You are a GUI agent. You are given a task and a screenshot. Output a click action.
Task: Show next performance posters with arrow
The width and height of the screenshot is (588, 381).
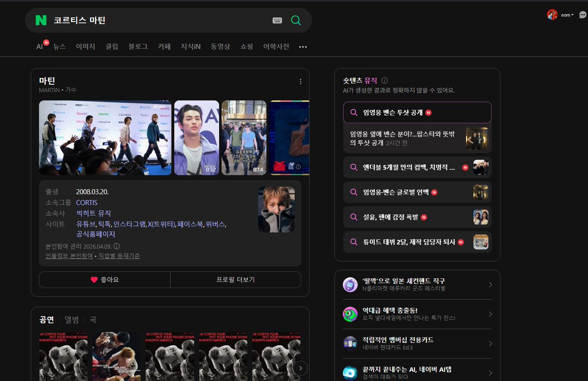pos(300,368)
